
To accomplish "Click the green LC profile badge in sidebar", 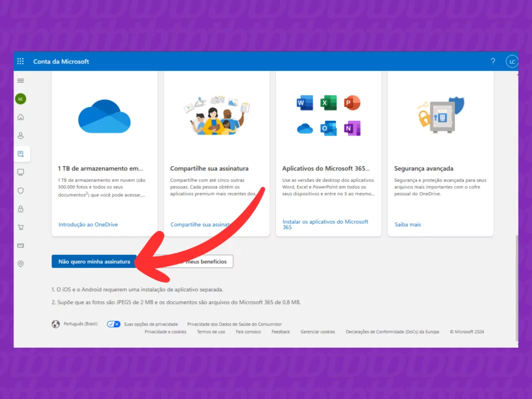I will pos(21,99).
